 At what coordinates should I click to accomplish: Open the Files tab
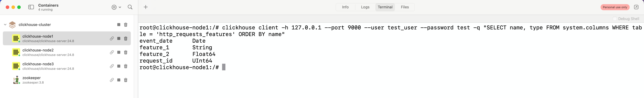[405, 7]
